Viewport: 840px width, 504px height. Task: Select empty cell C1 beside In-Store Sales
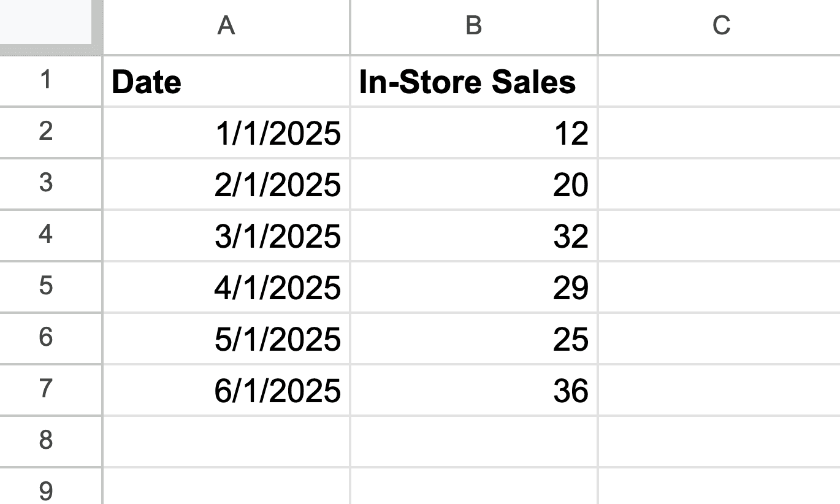719,82
